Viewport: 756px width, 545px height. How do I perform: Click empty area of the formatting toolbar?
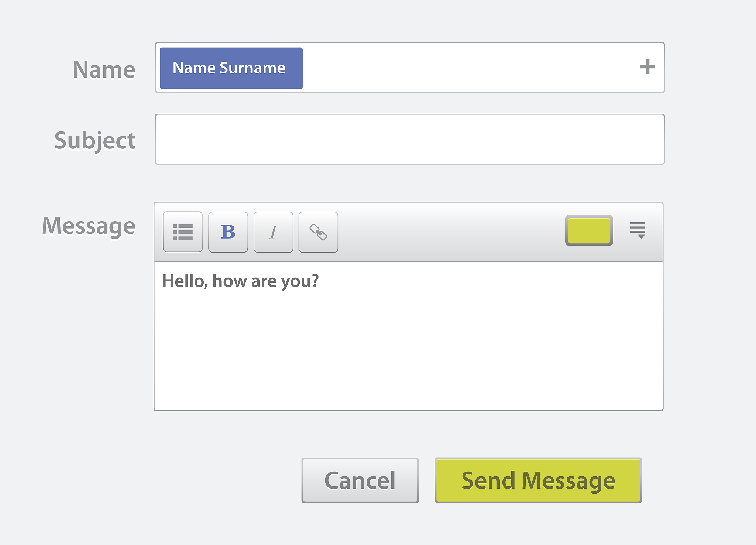click(450, 232)
